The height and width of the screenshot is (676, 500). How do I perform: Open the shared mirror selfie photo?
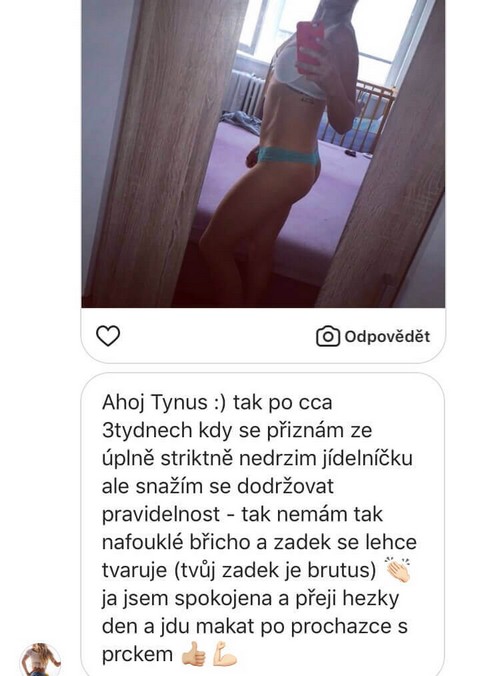pyautogui.click(x=263, y=153)
